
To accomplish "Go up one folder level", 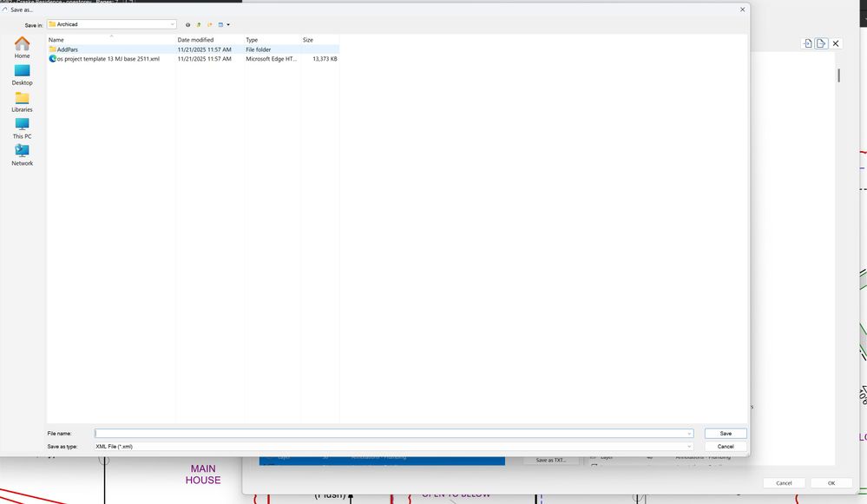I will coord(199,25).
